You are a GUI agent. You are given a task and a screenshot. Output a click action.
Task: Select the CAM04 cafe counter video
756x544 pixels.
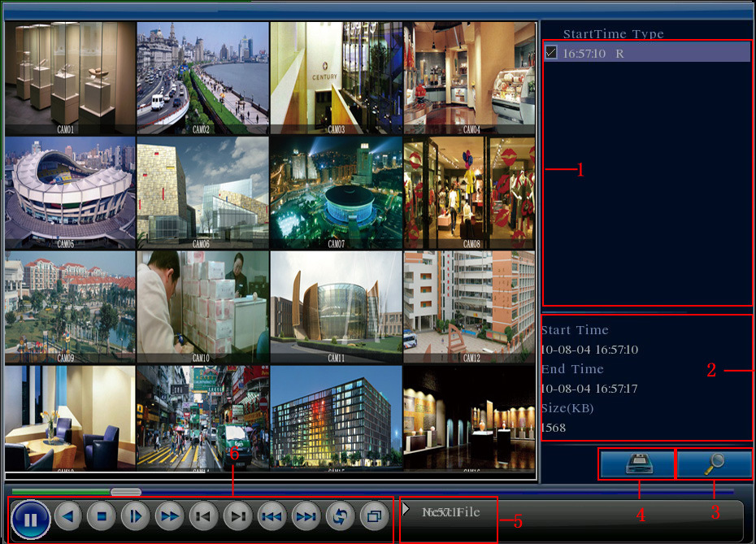click(x=469, y=77)
